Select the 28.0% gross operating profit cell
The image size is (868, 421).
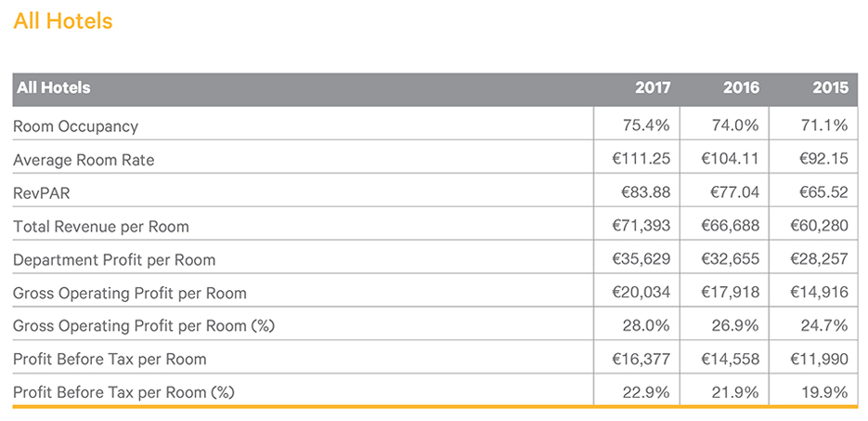click(x=645, y=325)
